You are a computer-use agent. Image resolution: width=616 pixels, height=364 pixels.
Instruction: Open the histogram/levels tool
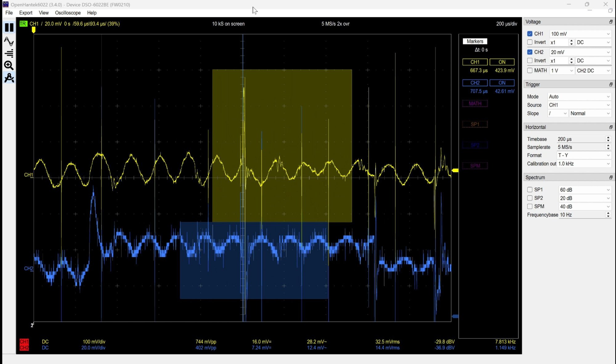coord(9,53)
